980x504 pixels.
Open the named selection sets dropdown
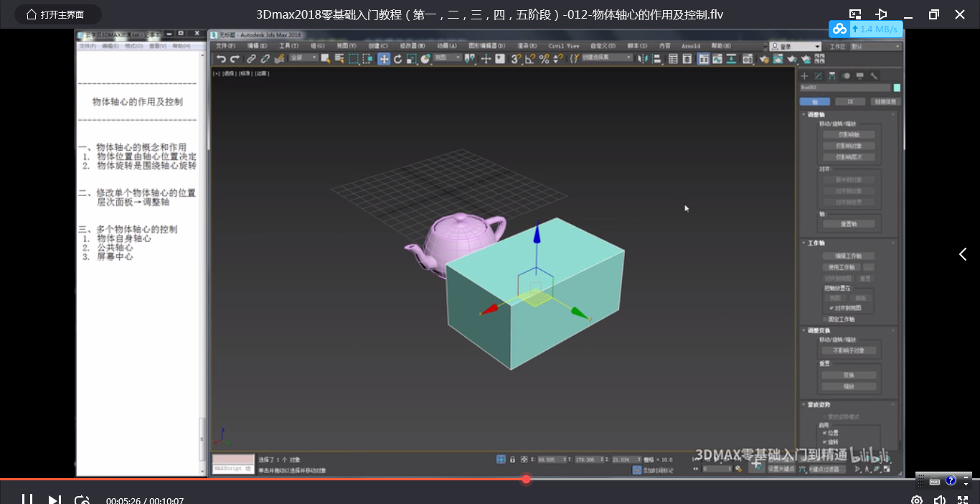[607, 58]
